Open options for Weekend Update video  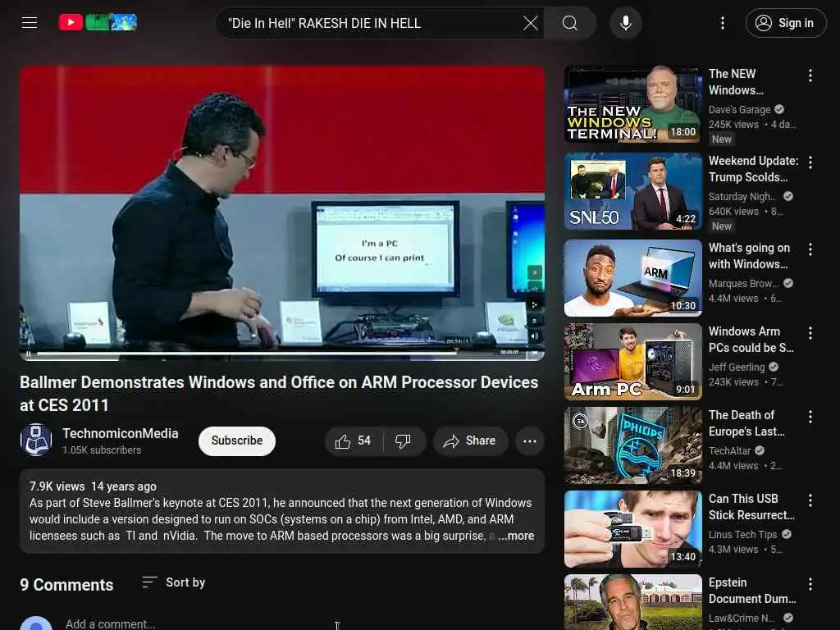coord(810,162)
